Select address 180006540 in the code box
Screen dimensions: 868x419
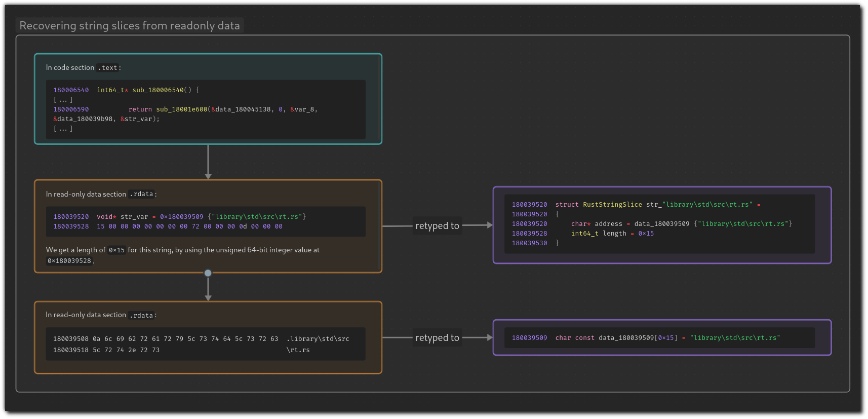point(71,90)
